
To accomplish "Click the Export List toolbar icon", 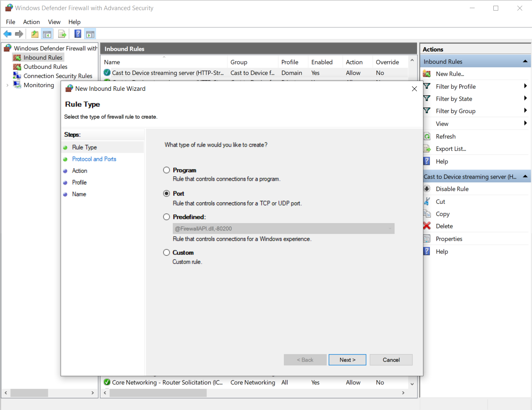I will coord(62,34).
